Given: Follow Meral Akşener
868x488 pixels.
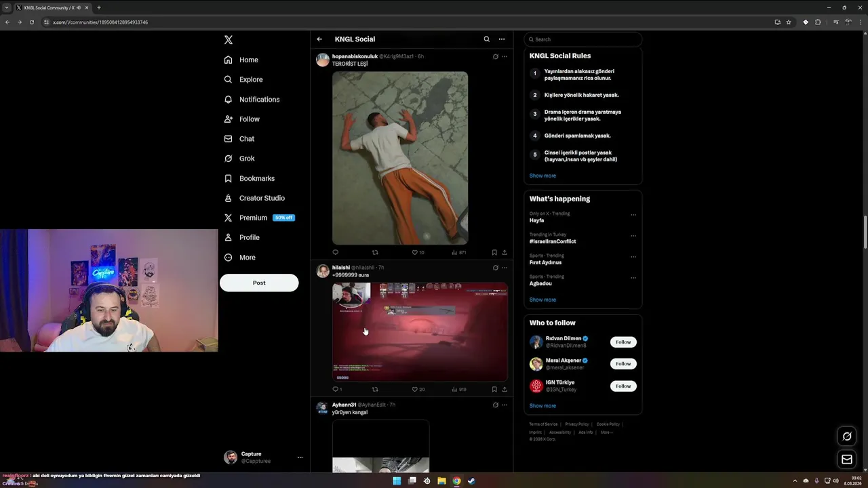Looking at the screenshot, I should (623, 364).
